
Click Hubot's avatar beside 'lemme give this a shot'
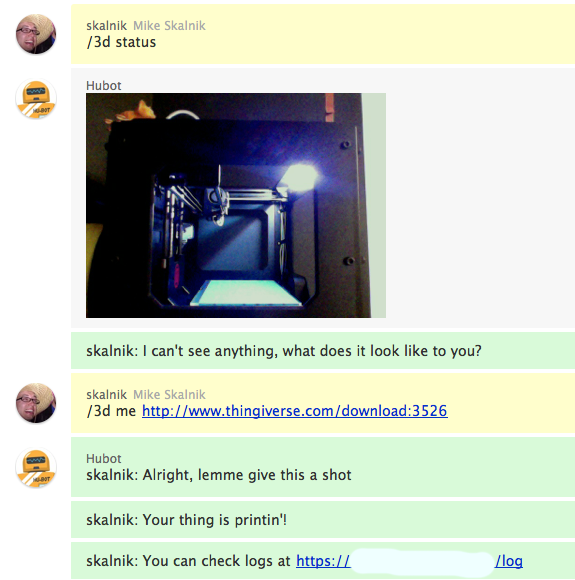pyautogui.click(x=36, y=468)
